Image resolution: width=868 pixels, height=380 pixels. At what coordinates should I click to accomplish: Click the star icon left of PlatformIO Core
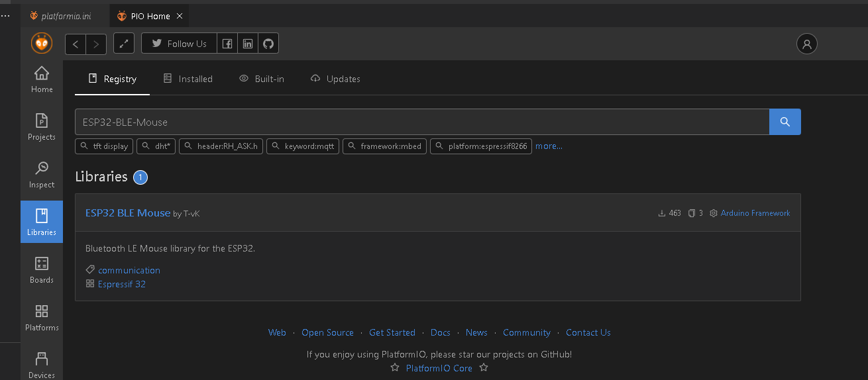395,367
